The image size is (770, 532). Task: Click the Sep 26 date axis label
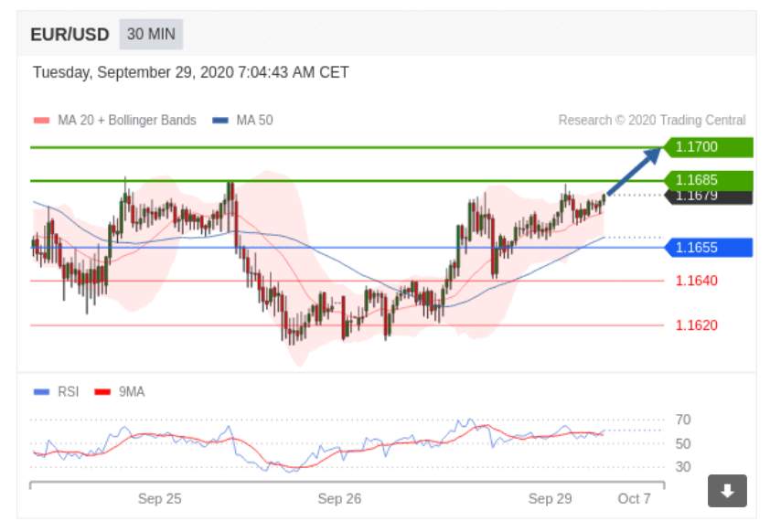point(339,498)
